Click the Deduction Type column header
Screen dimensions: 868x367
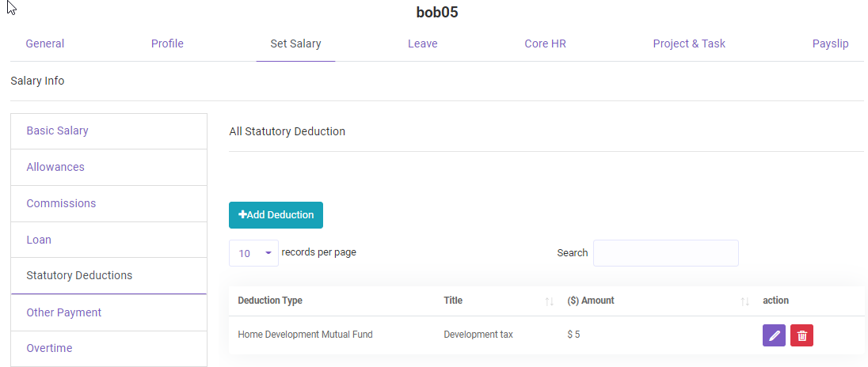pos(270,301)
